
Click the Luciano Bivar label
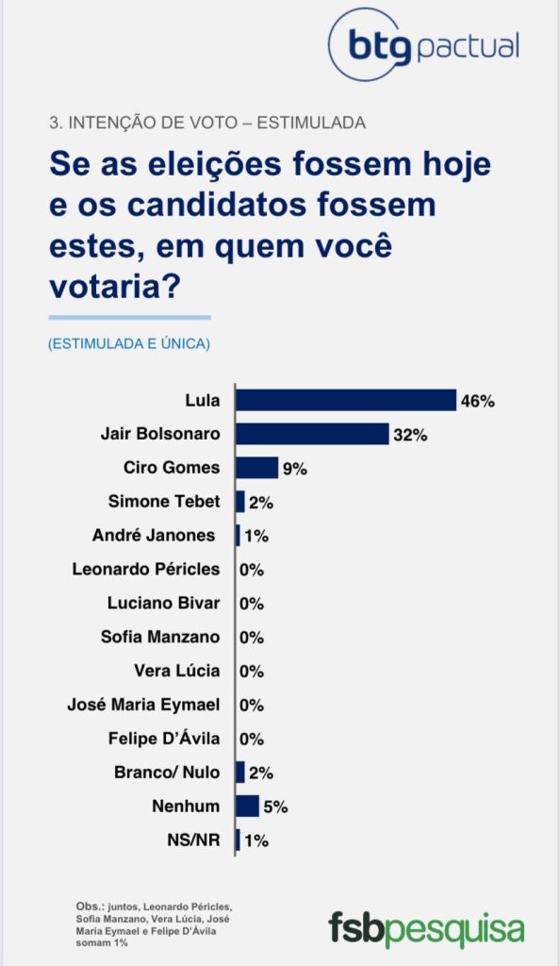(x=164, y=603)
